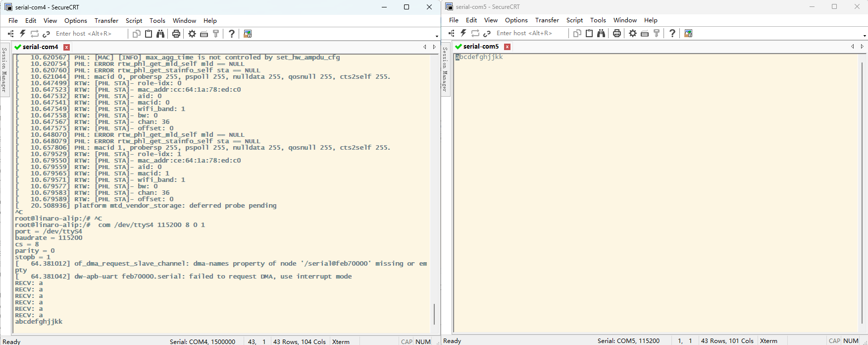The image size is (868, 345).
Task: Click Quick Connect lightning icon in serial-com4 window
Action: click(23, 34)
